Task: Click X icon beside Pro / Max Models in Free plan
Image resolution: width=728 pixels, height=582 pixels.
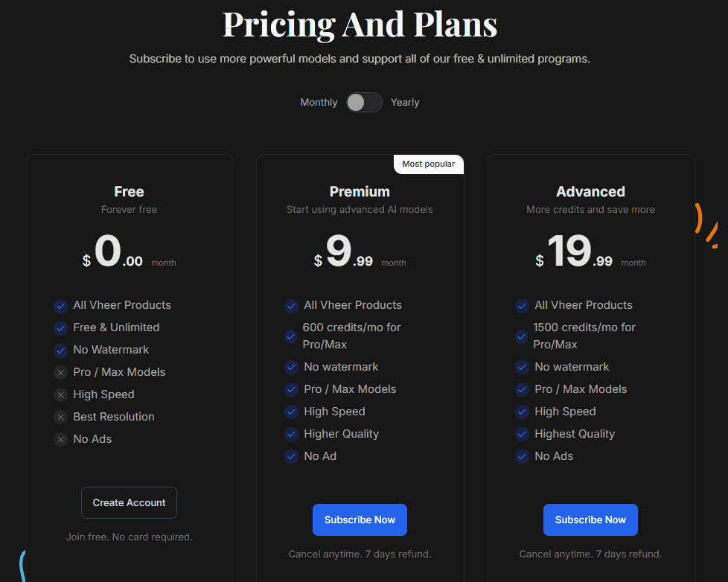Action: click(x=61, y=372)
